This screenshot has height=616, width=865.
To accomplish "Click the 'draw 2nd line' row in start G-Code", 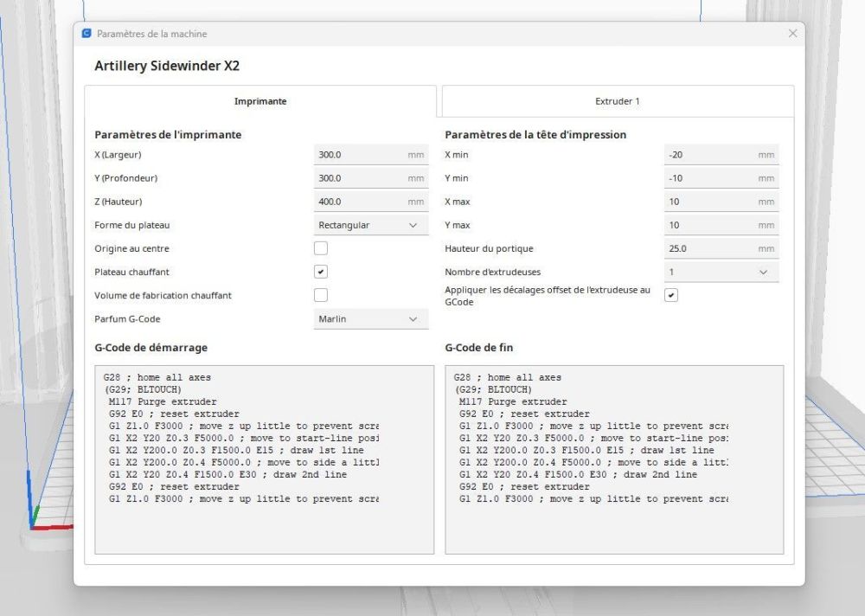I will 227,475.
